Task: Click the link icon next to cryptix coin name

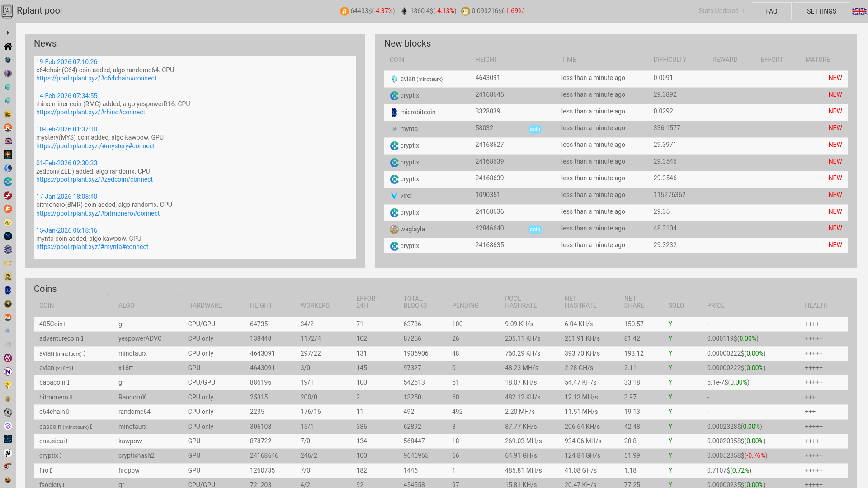Action: 61,455
